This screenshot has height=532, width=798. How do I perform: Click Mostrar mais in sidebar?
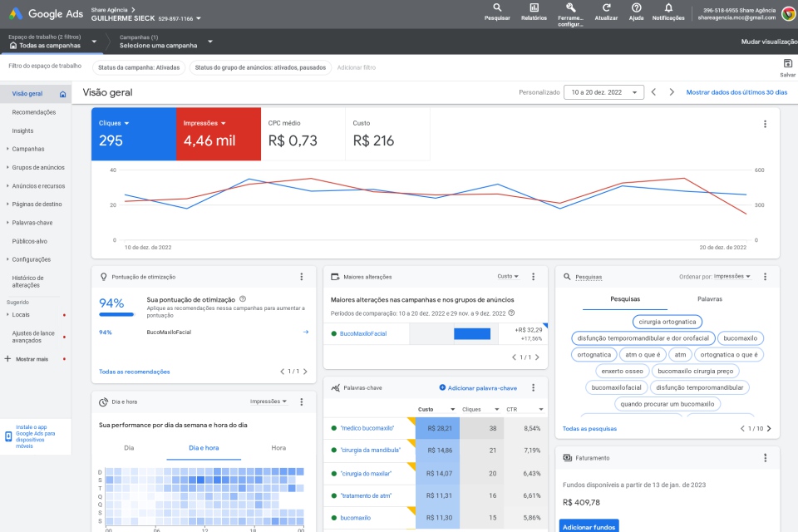pos(32,359)
